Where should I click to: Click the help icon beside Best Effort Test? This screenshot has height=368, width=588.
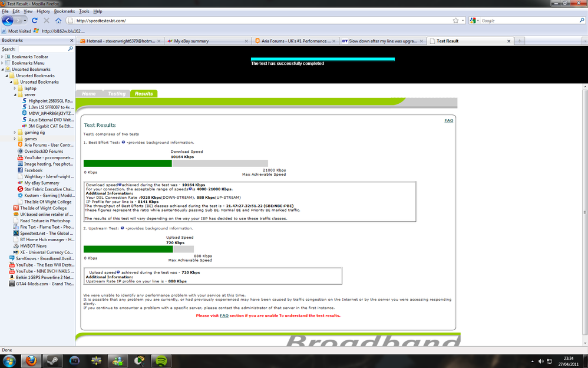coord(123,142)
